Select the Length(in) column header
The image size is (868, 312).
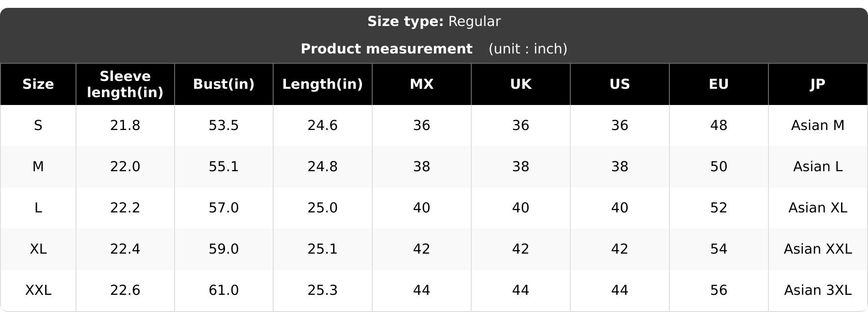[x=323, y=84]
